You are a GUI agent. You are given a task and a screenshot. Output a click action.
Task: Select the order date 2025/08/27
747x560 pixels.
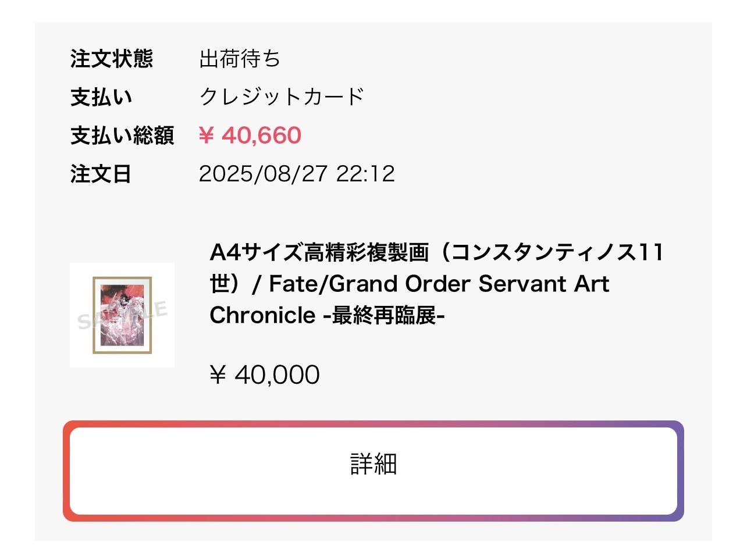click(263, 174)
